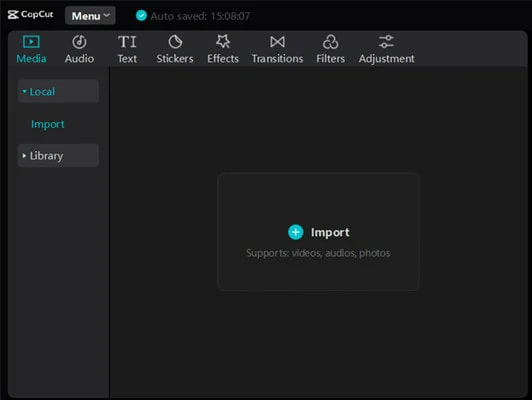
Task: Click the teal plus Import icon
Action: coord(296,232)
